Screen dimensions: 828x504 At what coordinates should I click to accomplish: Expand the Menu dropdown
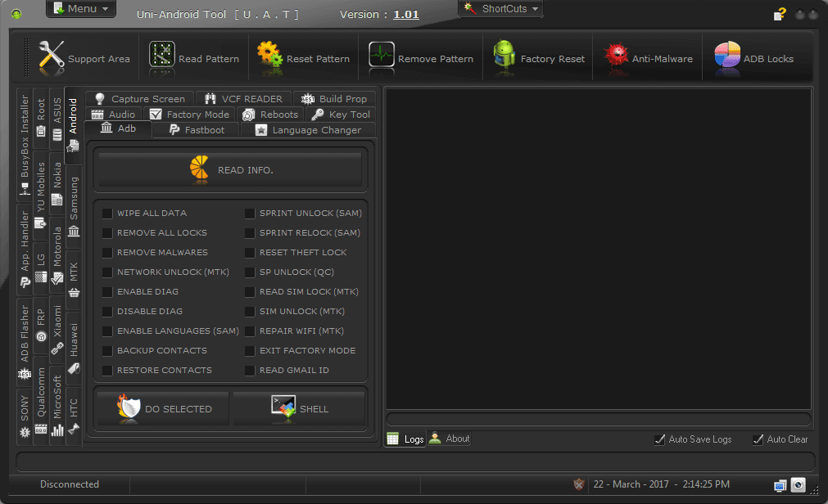coord(81,8)
